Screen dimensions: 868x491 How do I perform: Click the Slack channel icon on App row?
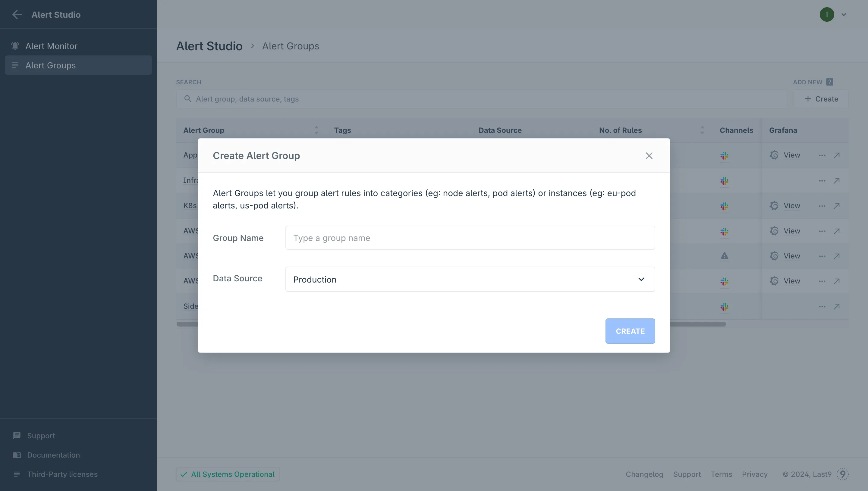724,155
